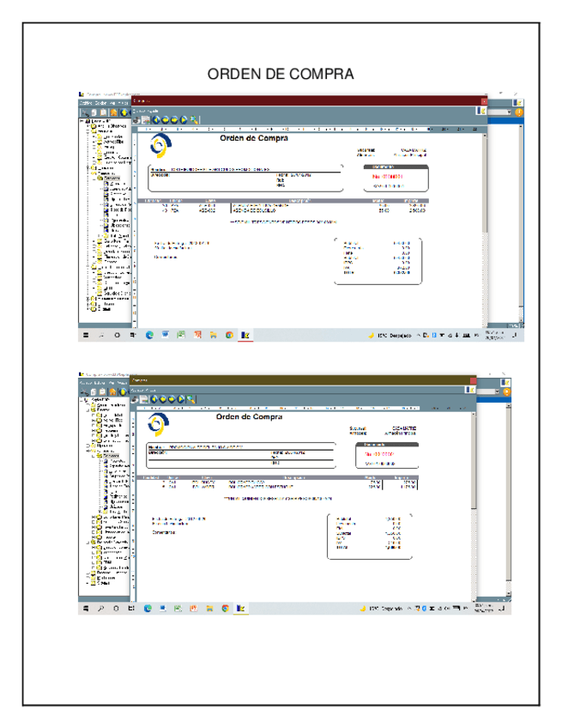
Task: Click the orange round icon atop the lower screenshot
Action: 506,391
